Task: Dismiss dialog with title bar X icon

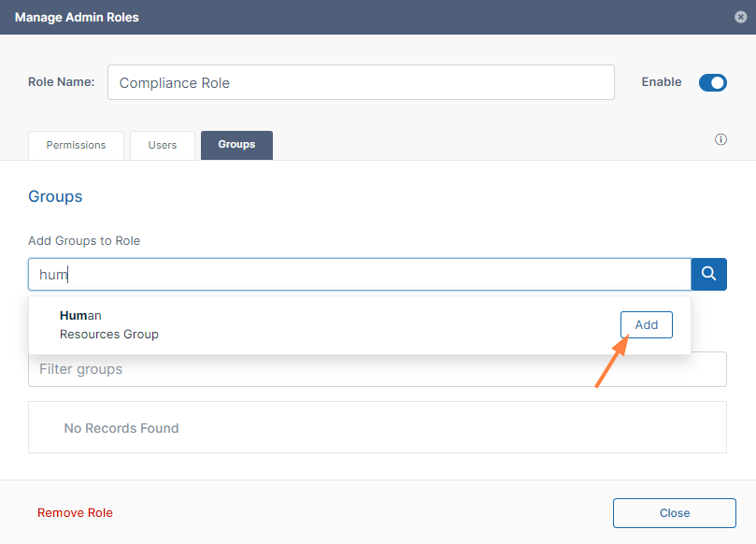Action: [741, 17]
